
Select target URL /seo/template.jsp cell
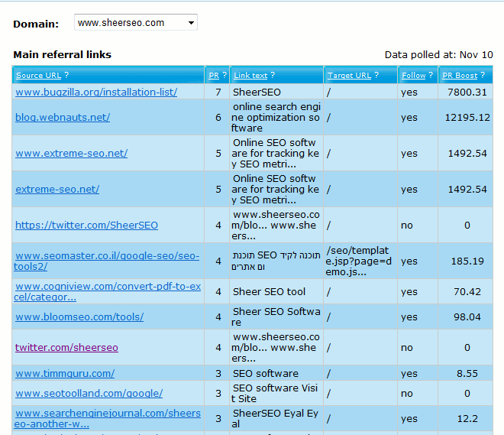tap(359, 261)
